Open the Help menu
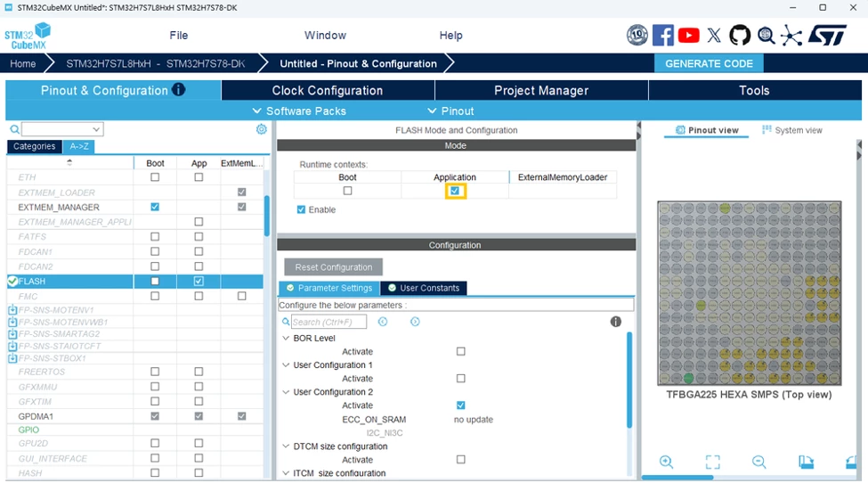Image resolution: width=868 pixels, height=483 pixels. (x=450, y=36)
